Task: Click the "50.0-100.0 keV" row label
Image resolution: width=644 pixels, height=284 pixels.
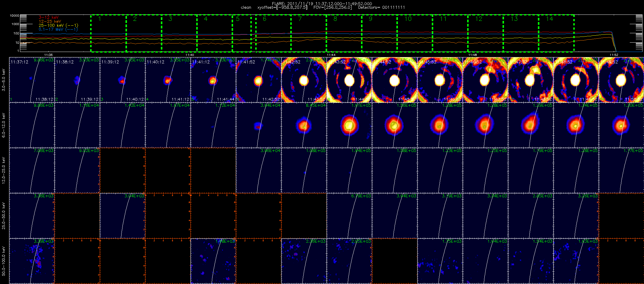Action: (x=4, y=261)
